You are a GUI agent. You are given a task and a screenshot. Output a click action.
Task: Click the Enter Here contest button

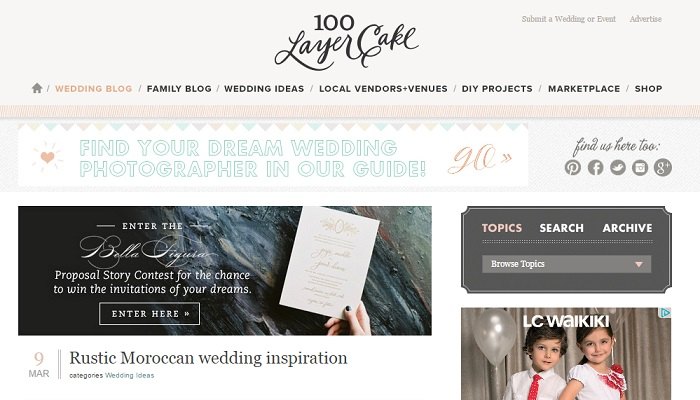coord(150,314)
